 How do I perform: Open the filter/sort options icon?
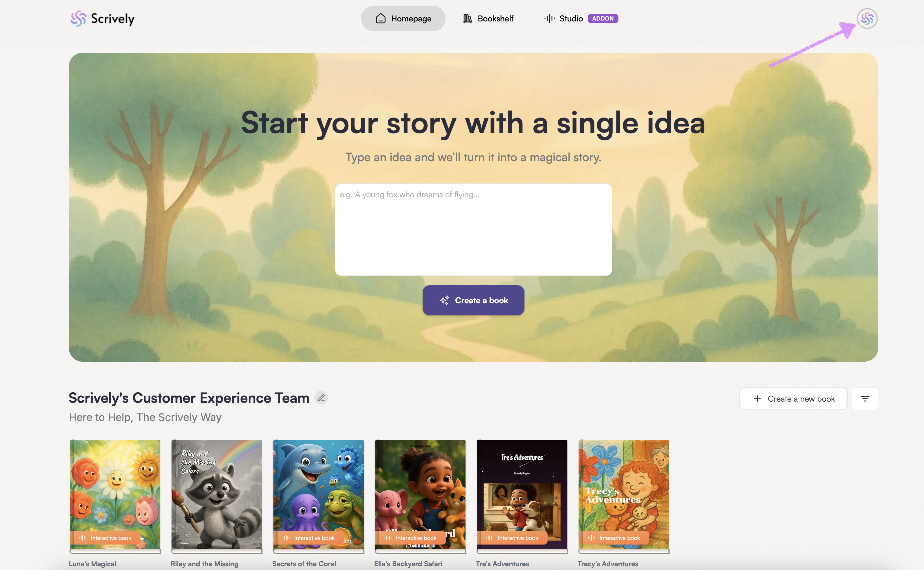[x=865, y=398]
